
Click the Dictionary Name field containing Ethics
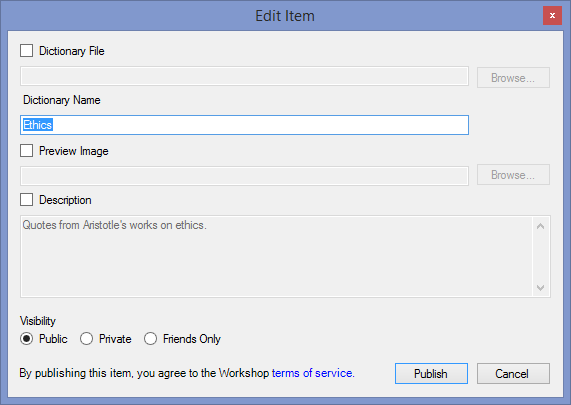pyautogui.click(x=244, y=125)
